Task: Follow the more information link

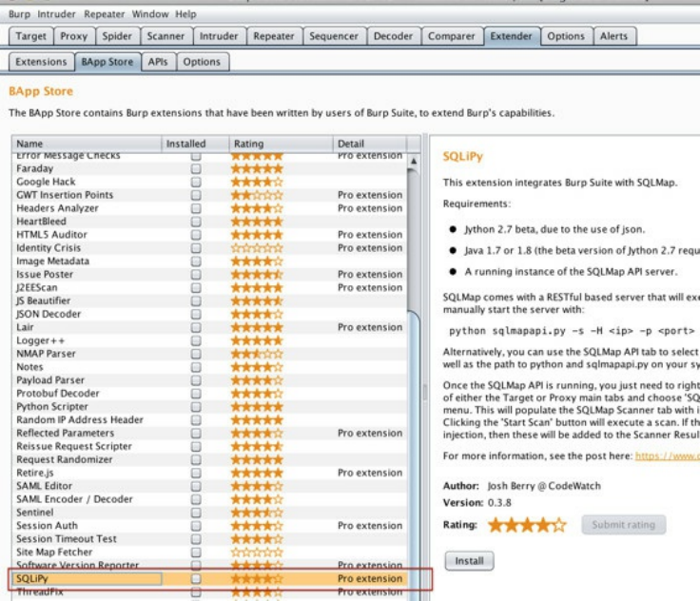Action: tap(667, 456)
